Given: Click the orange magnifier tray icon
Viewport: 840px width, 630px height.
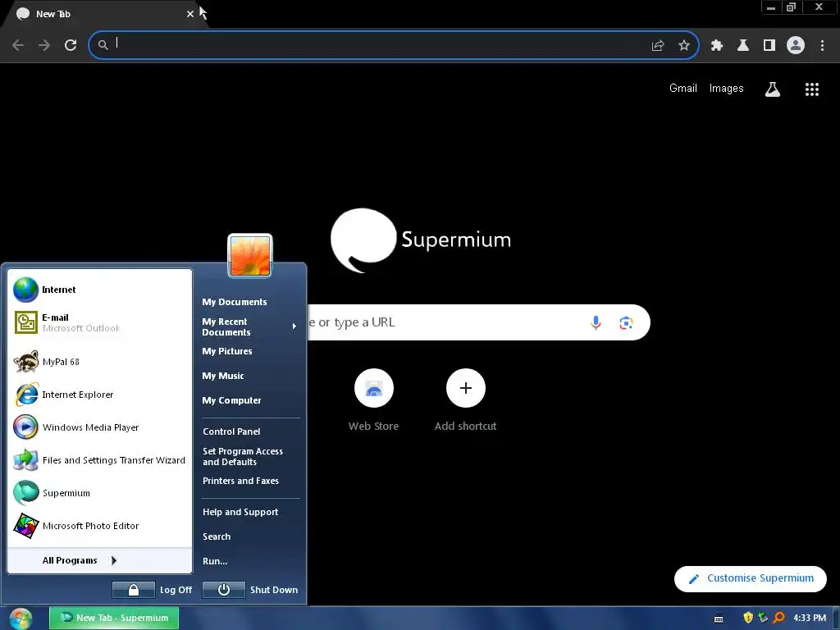Looking at the screenshot, I should [x=779, y=618].
